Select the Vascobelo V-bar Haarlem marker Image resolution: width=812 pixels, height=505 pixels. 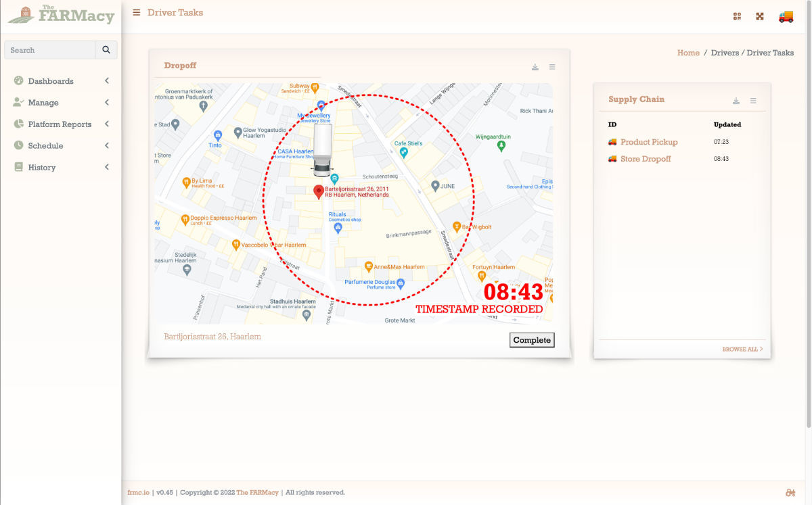pos(235,245)
